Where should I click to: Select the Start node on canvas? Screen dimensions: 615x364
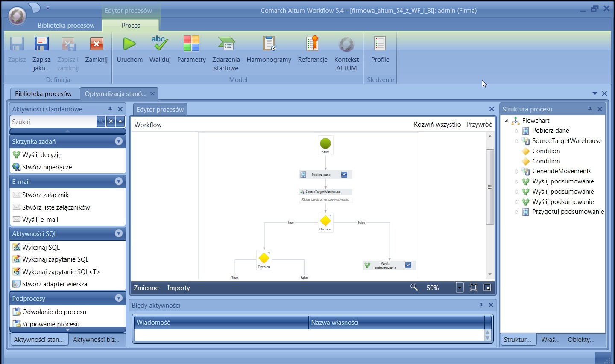click(325, 145)
